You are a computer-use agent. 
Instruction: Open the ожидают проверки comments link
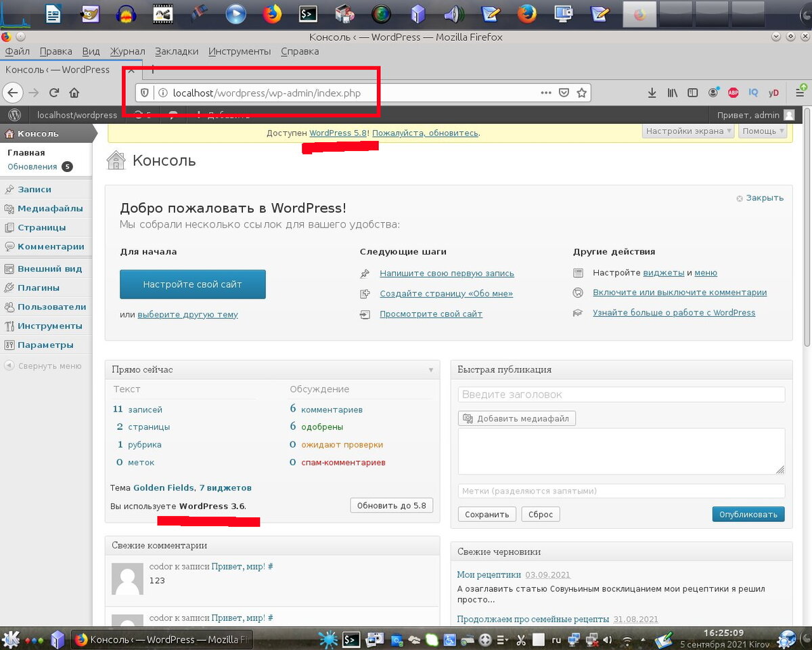pos(342,445)
